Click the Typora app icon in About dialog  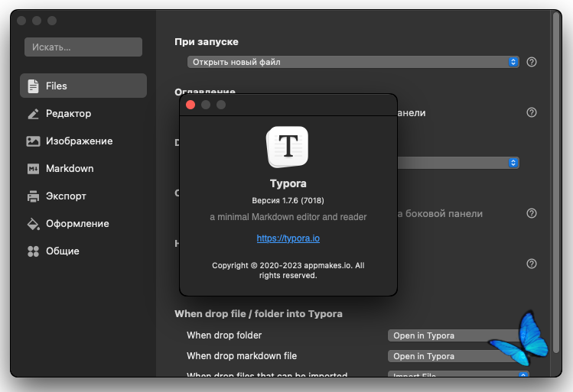(288, 147)
